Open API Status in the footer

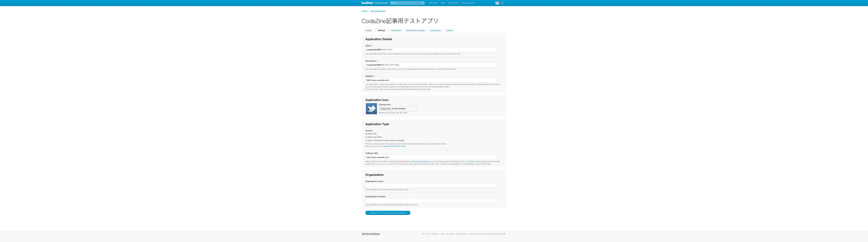tap(435, 234)
